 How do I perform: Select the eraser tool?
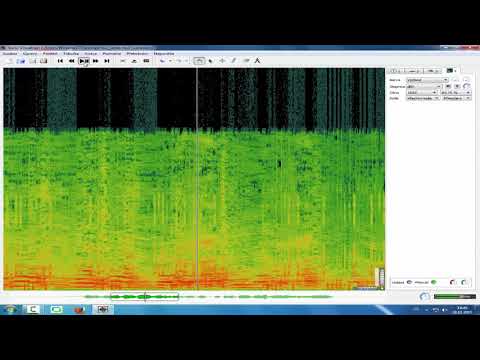[x=246, y=61]
